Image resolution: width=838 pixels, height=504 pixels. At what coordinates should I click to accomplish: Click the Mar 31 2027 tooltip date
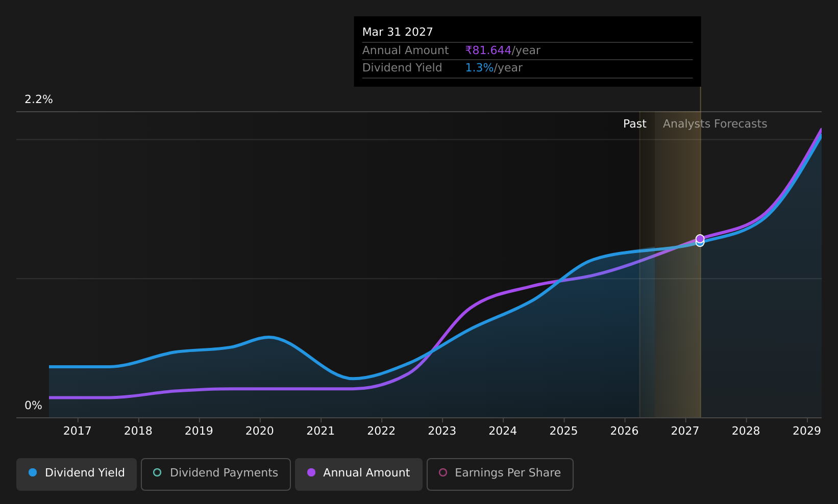398,32
